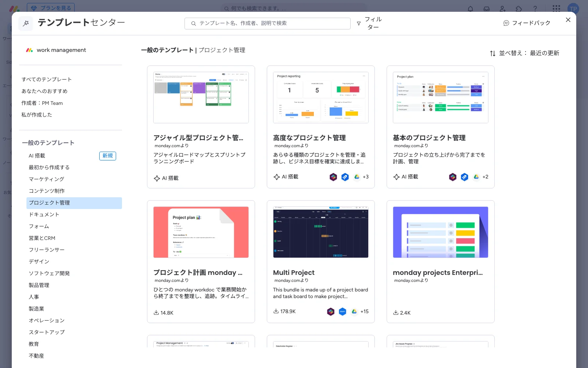Open help question mark in background window
Image resolution: width=588 pixels, height=368 pixels.
point(535,9)
